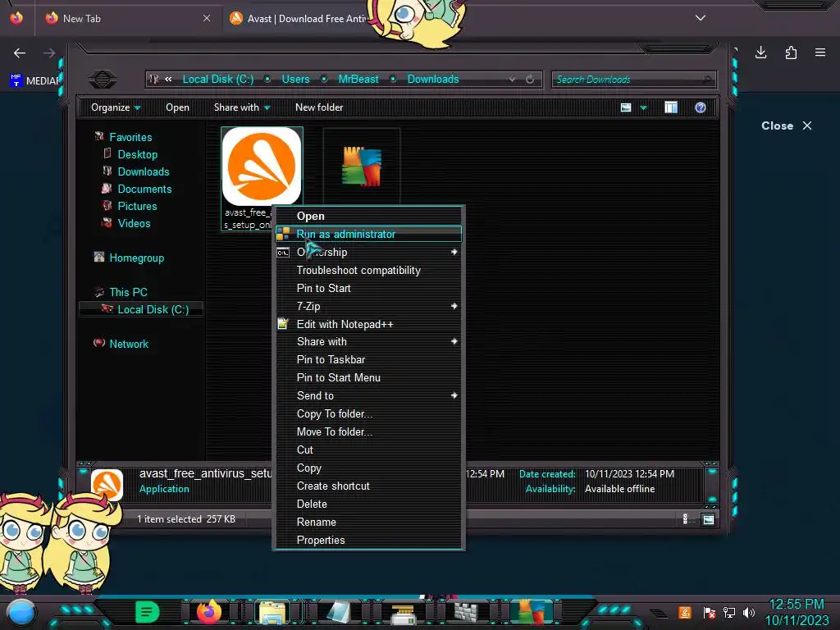The width and height of the screenshot is (840, 630).
Task: Click the Firefox back arrow
Action: point(20,53)
